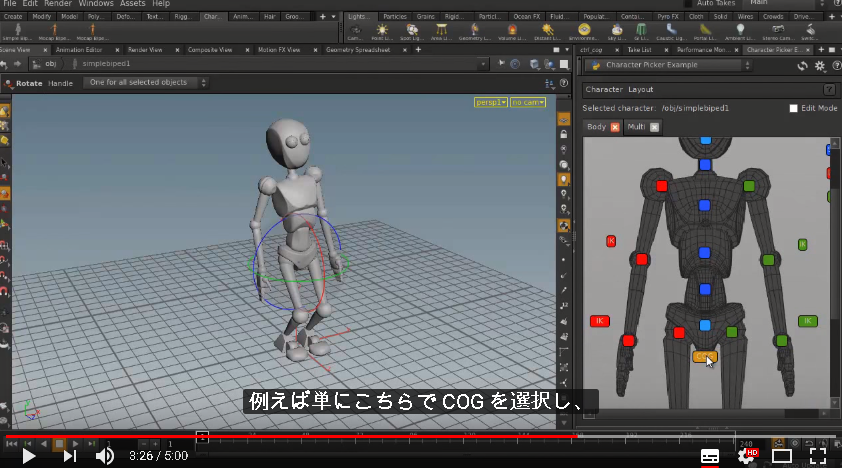Viewport: 842px width, 468px height.
Task: Add an Environment Light from the shelf
Action: tap(584, 32)
